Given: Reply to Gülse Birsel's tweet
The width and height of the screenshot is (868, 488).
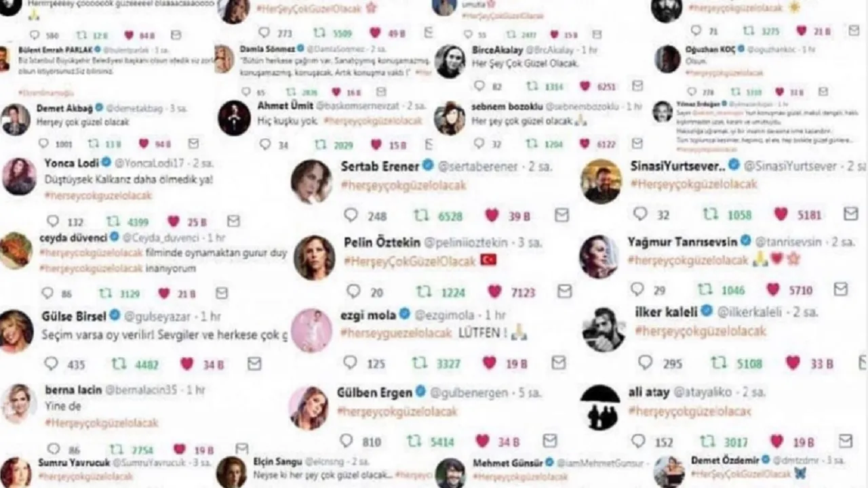Looking at the screenshot, I should [x=51, y=364].
